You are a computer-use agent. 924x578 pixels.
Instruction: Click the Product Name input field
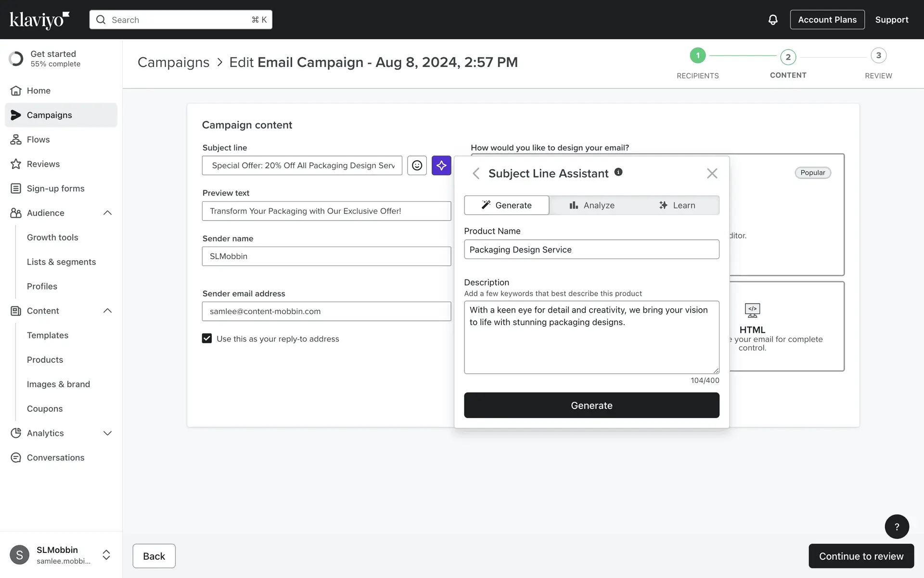591,250
